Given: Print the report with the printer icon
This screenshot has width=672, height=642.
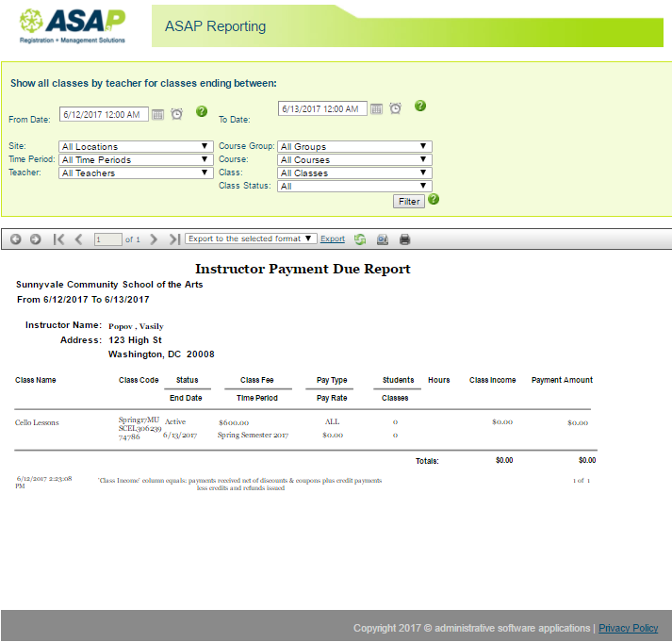Looking at the screenshot, I should [405, 239].
